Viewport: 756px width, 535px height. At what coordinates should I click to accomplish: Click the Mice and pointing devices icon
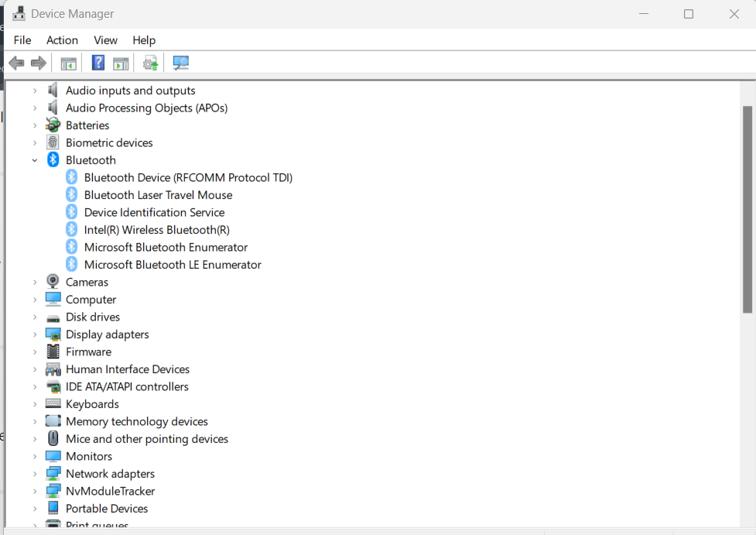coord(53,438)
